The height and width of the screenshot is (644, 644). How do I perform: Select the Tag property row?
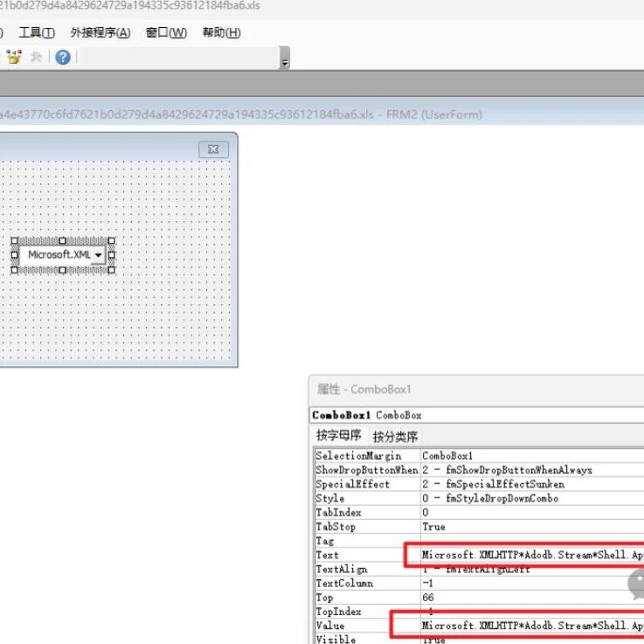pyautogui.click(x=480, y=541)
